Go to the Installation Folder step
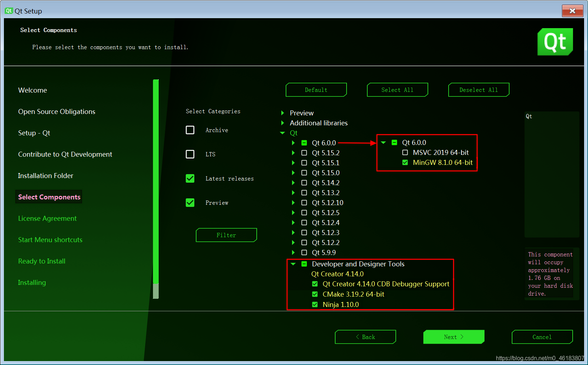 (46, 176)
